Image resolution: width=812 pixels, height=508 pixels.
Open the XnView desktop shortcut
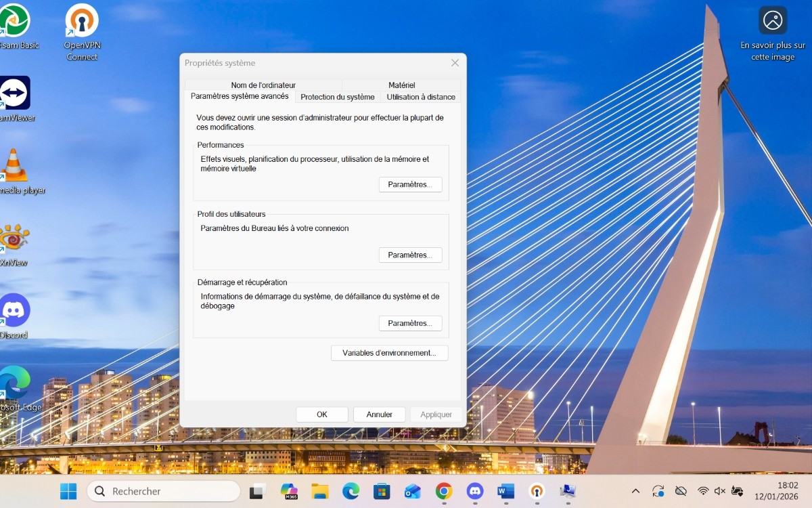(14, 238)
